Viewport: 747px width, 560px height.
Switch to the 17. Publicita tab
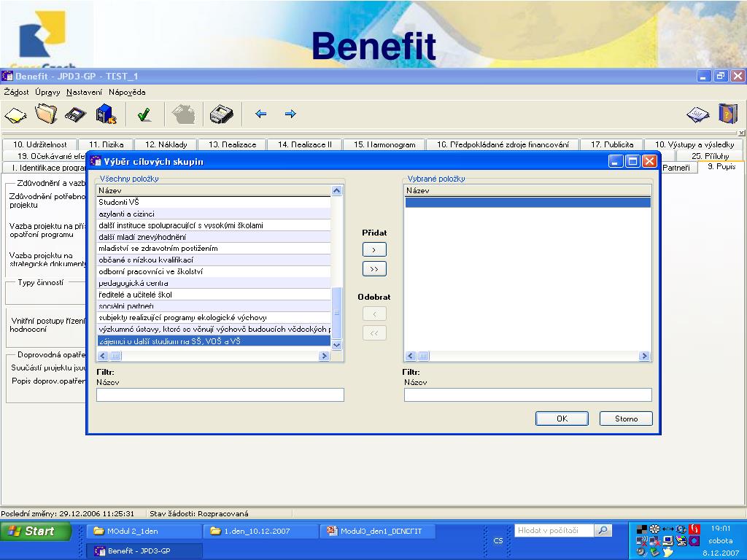[x=612, y=144]
